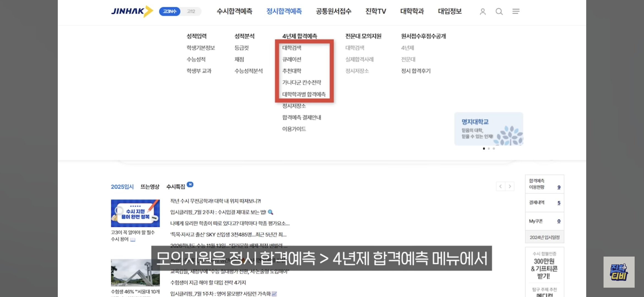This screenshot has width=644, height=297.
Task: Open the hamburger menu icon
Action: tap(516, 11)
